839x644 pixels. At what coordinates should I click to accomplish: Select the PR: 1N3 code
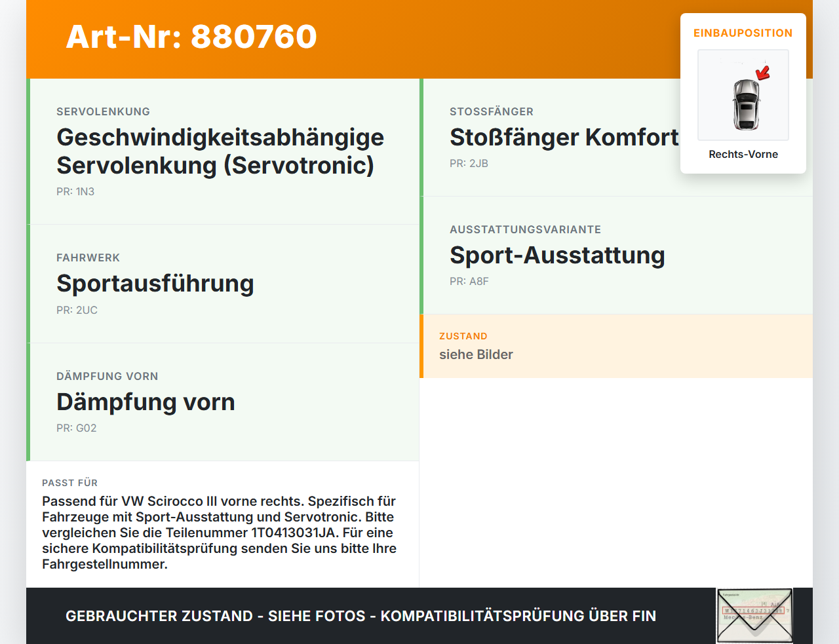[x=75, y=192]
